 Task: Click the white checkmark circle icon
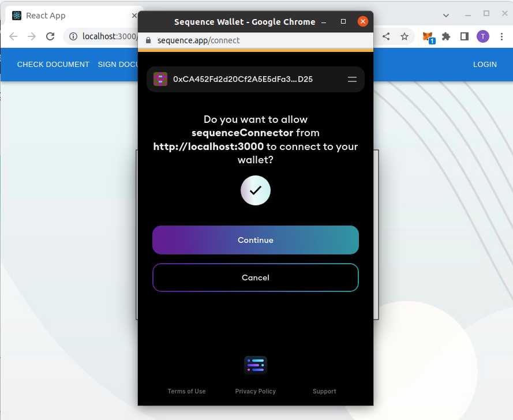coord(256,190)
